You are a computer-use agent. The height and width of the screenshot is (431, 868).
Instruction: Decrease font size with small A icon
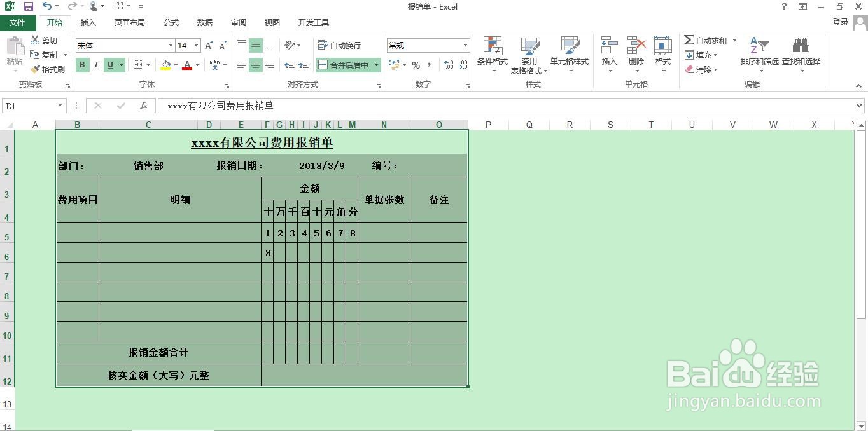(223, 45)
